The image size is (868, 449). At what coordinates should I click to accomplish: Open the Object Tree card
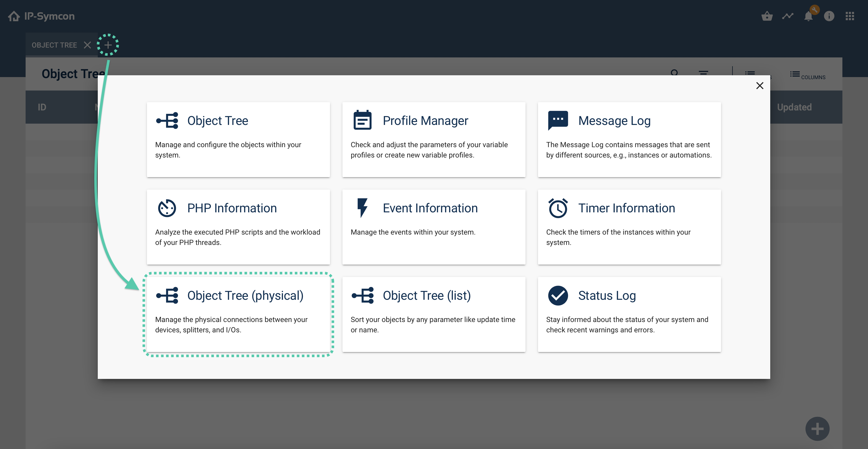[x=238, y=139]
